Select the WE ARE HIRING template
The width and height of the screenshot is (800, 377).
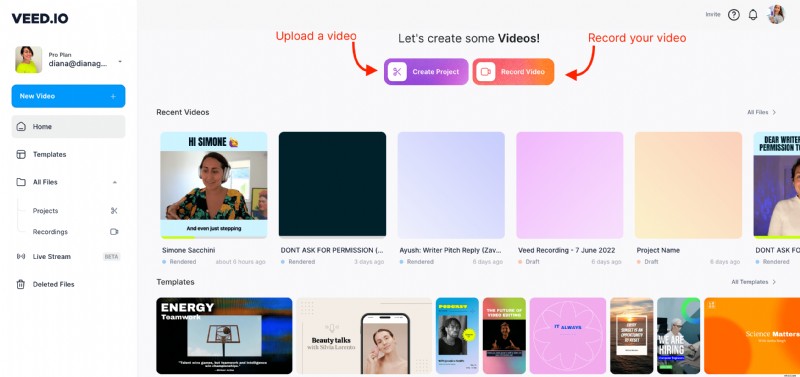click(x=679, y=336)
